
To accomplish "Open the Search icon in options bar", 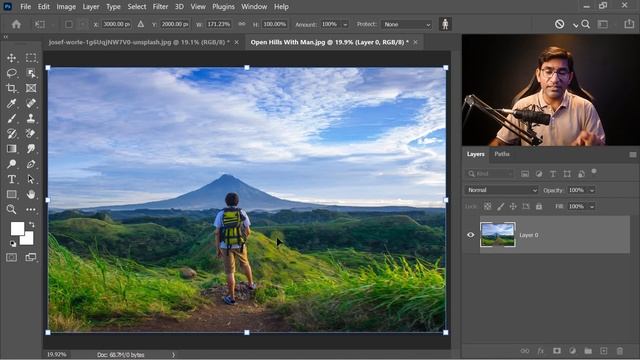I will click(x=585, y=24).
